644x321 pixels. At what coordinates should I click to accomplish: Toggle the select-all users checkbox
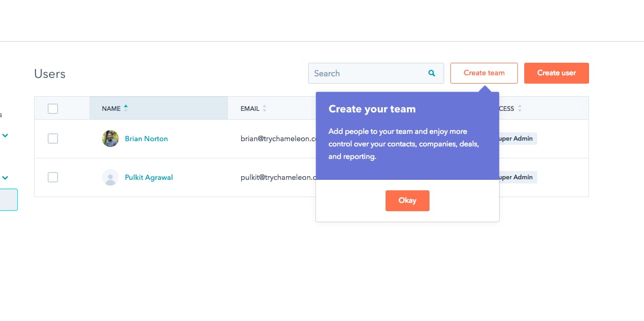(53, 109)
